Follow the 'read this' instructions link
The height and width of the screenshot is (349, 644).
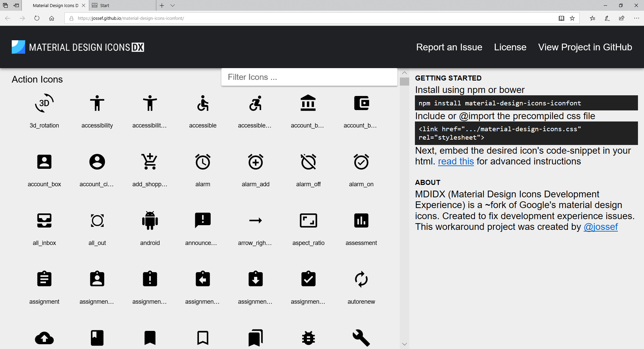455,161
